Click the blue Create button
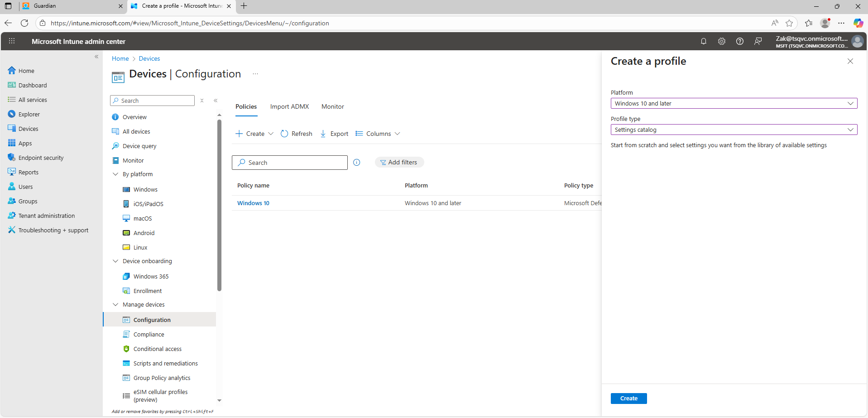This screenshot has height=418, width=868. 628,398
